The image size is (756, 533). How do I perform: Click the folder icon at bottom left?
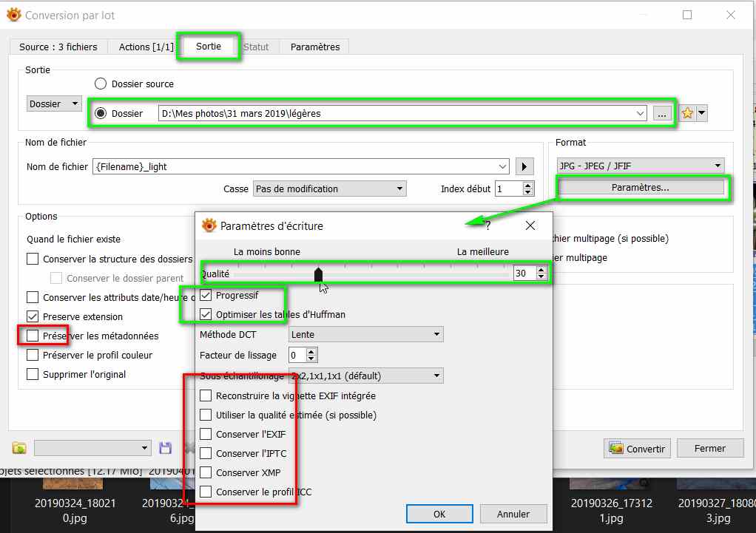[x=19, y=448]
